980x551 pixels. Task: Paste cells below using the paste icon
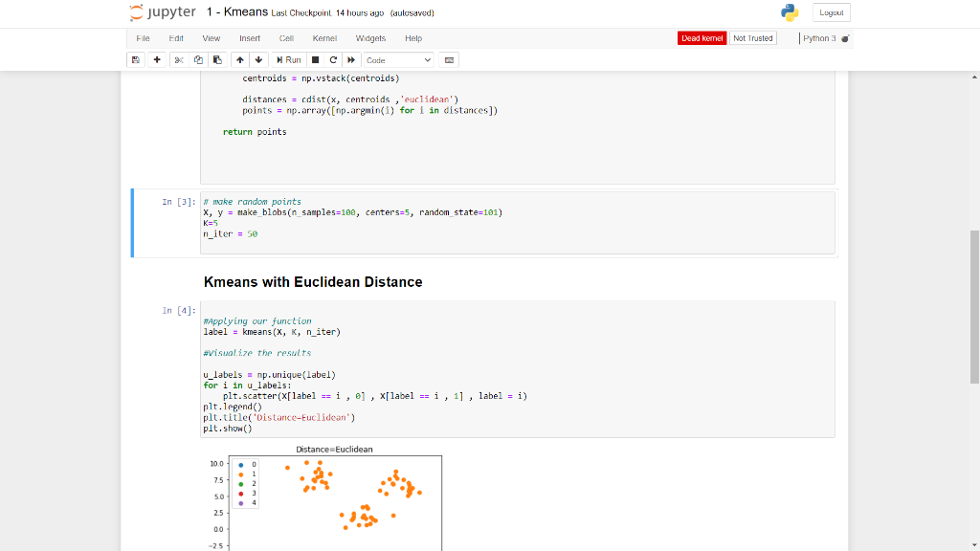click(x=218, y=59)
